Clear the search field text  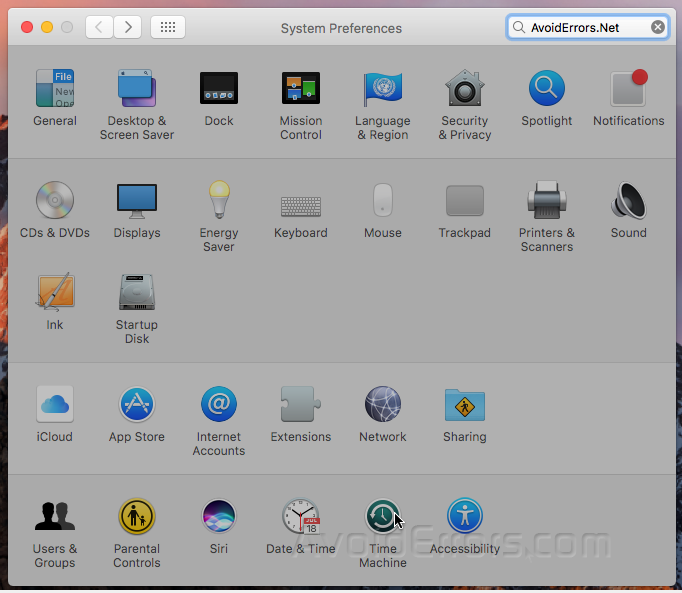coord(658,27)
